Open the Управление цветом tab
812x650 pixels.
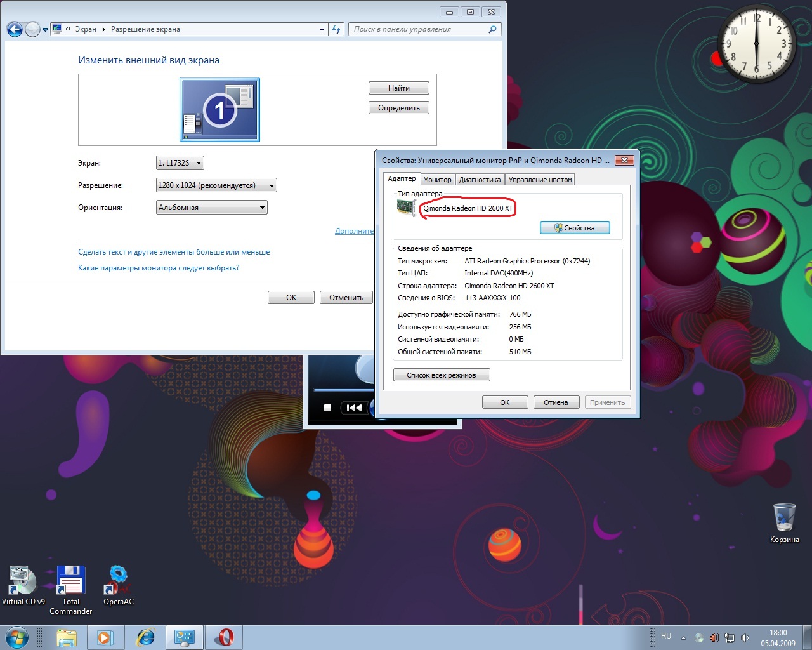click(x=540, y=180)
